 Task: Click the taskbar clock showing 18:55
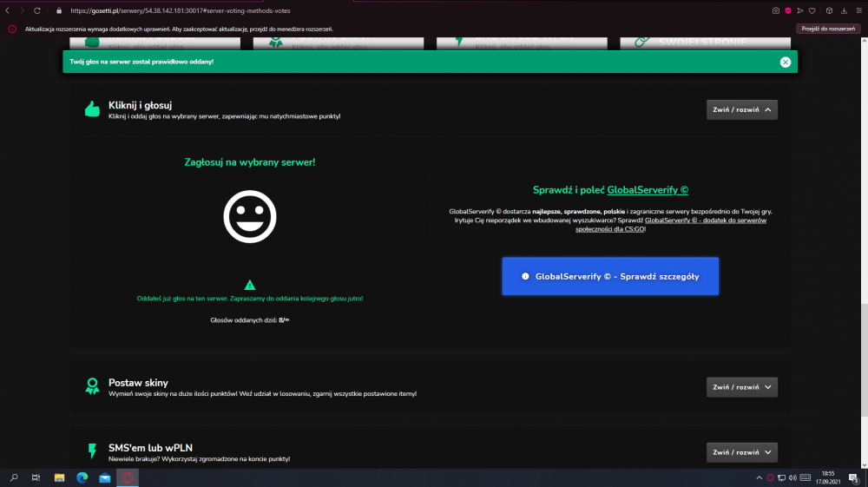[x=827, y=477]
